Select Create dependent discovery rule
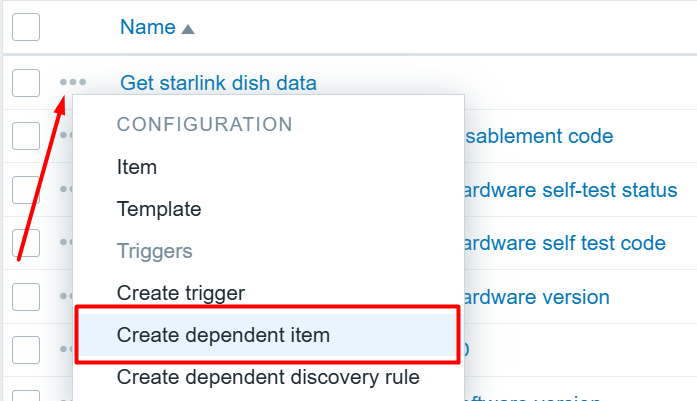Image resolution: width=697 pixels, height=401 pixels. point(268,377)
